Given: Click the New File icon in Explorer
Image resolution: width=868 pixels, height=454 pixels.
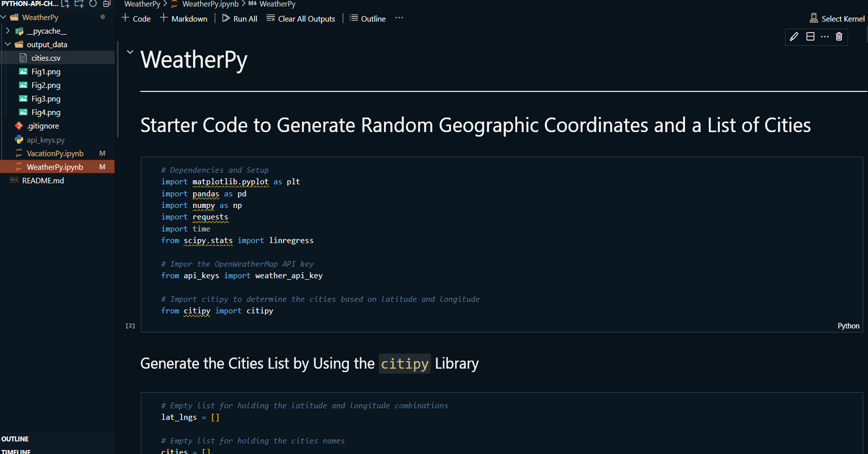Looking at the screenshot, I should point(65,4).
